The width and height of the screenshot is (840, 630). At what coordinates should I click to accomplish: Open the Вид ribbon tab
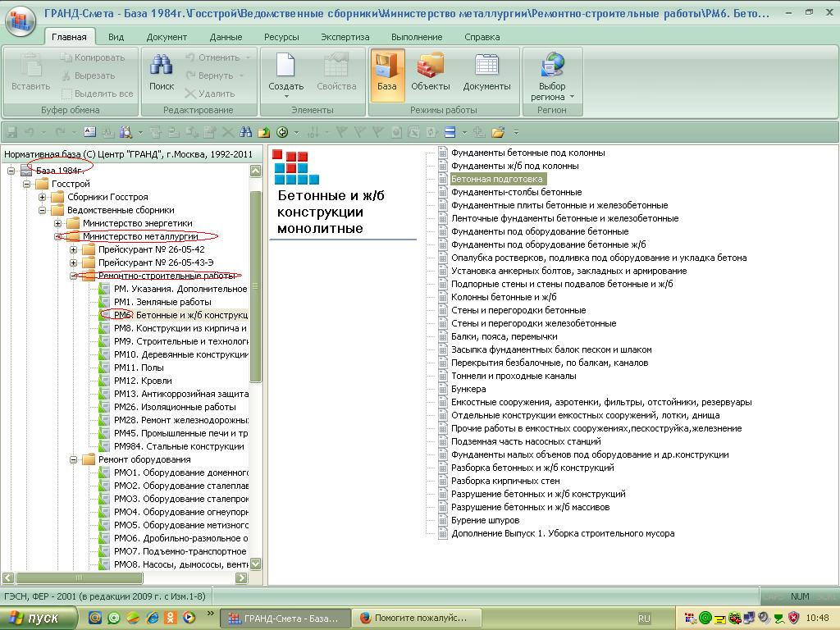pos(116,37)
